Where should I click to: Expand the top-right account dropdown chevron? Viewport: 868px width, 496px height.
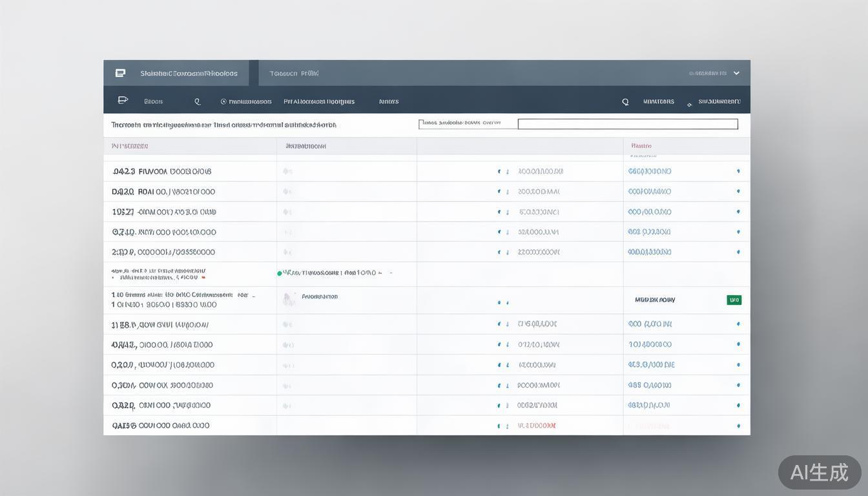(737, 73)
